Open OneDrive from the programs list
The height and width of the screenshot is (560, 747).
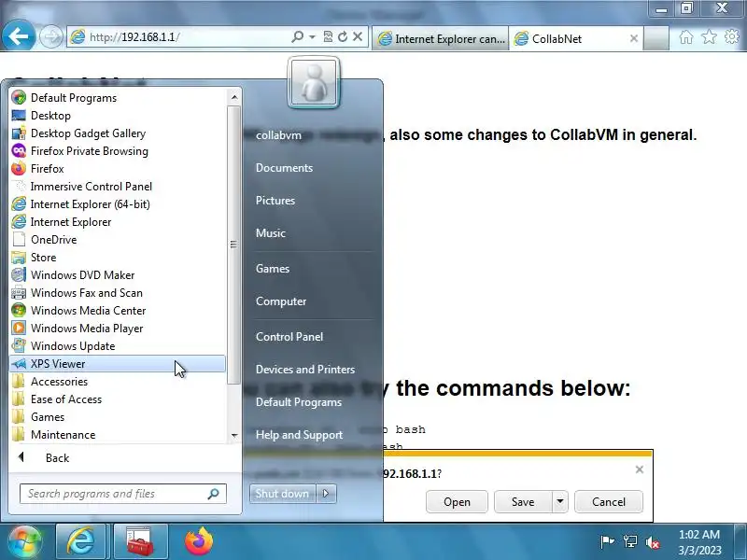coord(117,240)
